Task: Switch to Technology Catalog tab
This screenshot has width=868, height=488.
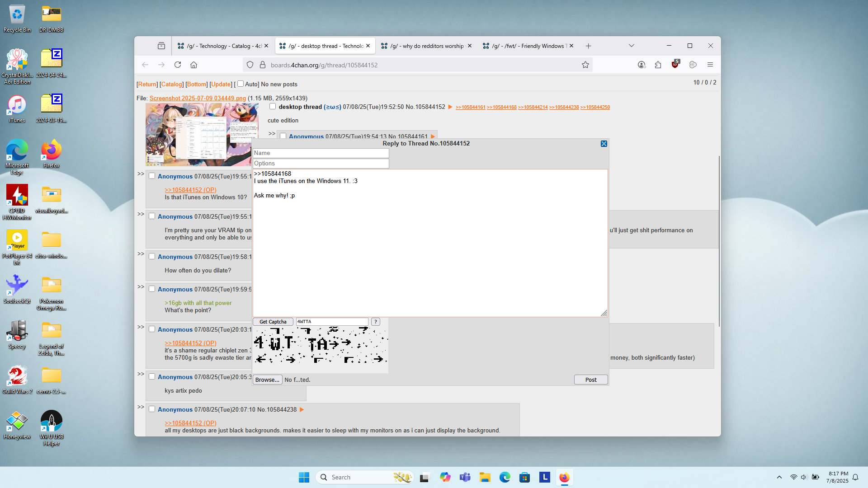Action: point(220,46)
